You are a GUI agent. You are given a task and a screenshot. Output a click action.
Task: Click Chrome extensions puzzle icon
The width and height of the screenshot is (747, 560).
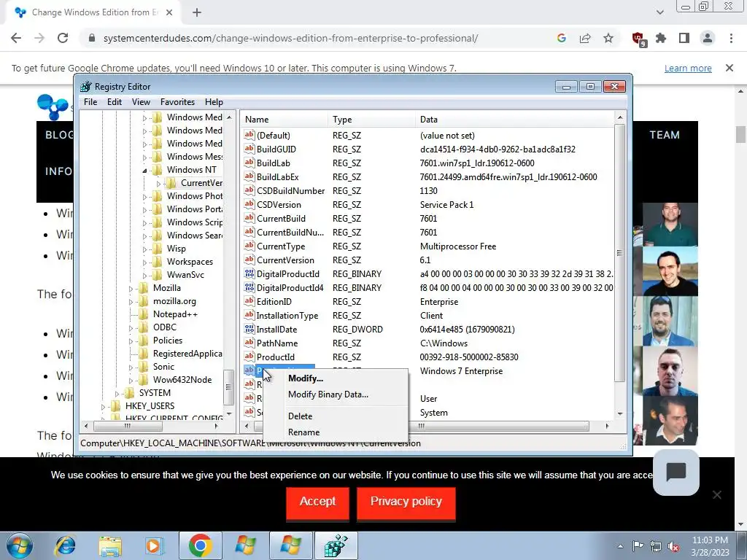coord(661,38)
